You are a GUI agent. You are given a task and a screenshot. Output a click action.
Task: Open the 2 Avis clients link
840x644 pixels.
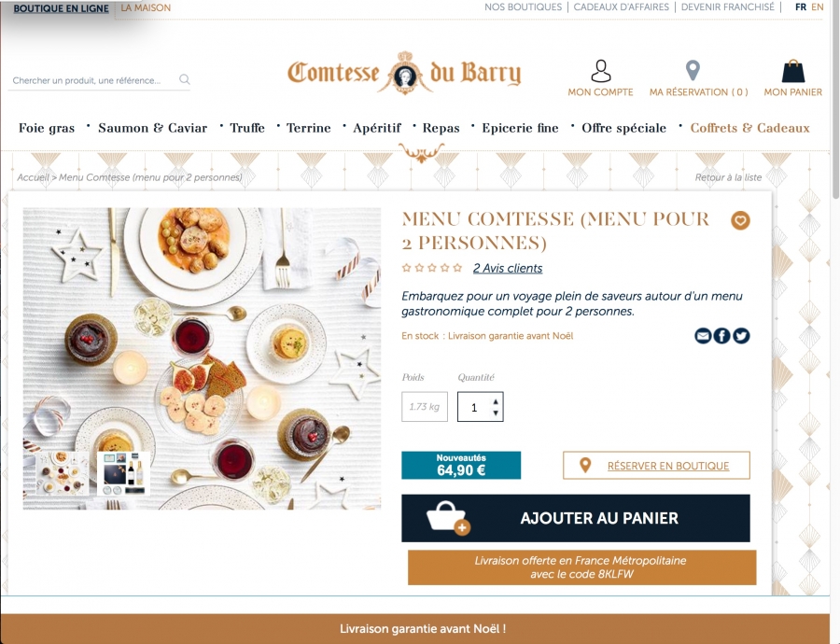coord(508,269)
